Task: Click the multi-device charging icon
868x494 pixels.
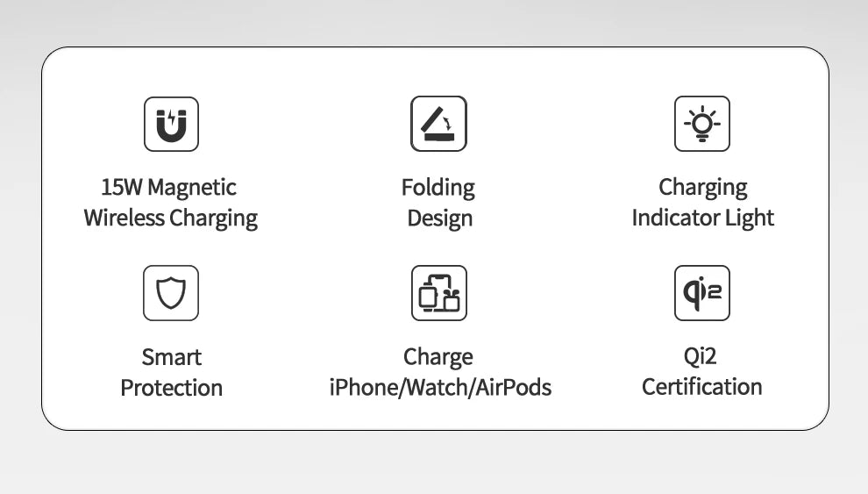Action: pos(439,293)
